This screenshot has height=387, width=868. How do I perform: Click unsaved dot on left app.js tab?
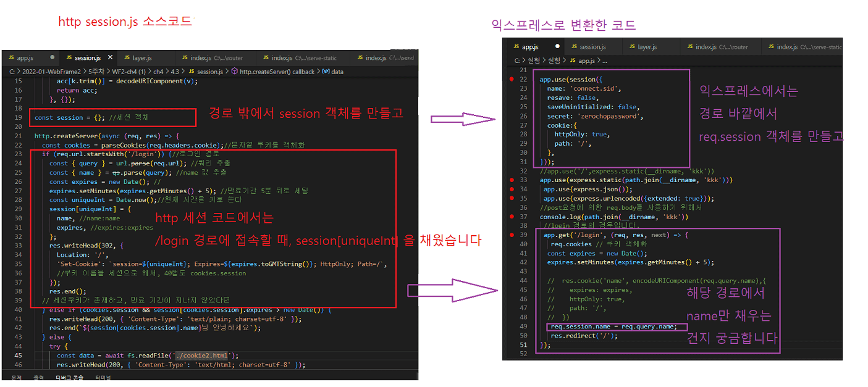point(52,57)
